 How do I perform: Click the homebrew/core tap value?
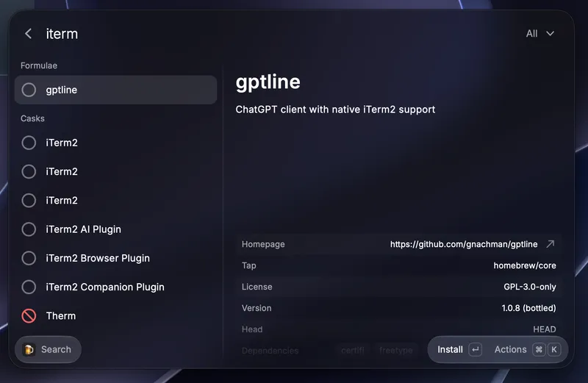525,265
